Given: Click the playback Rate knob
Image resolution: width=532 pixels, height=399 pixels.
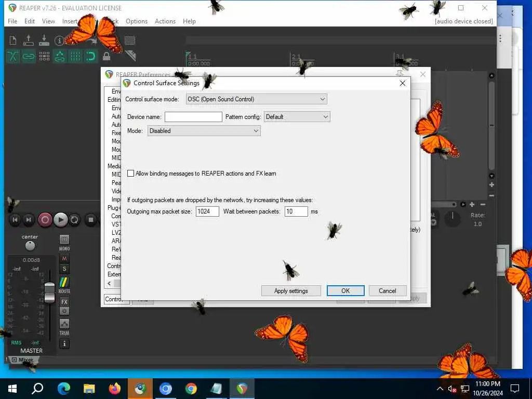Looking at the screenshot, I should pos(453,219).
